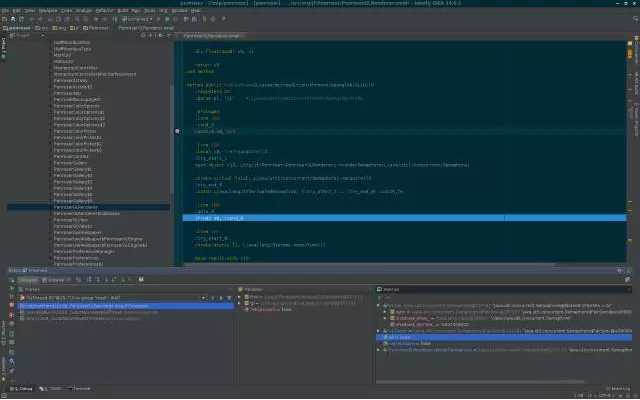Click the Show Execution Point icon

[x=79, y=280]
